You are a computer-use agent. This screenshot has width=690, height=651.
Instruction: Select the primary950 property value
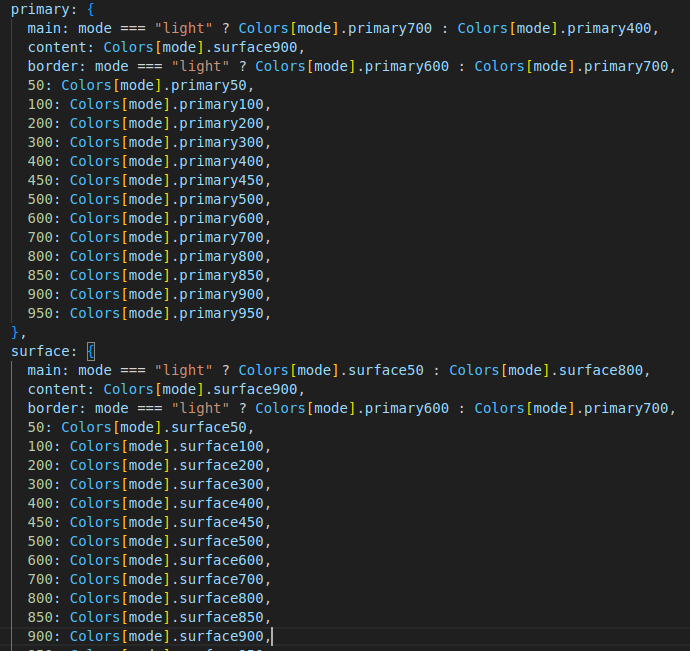coord(225,313)
